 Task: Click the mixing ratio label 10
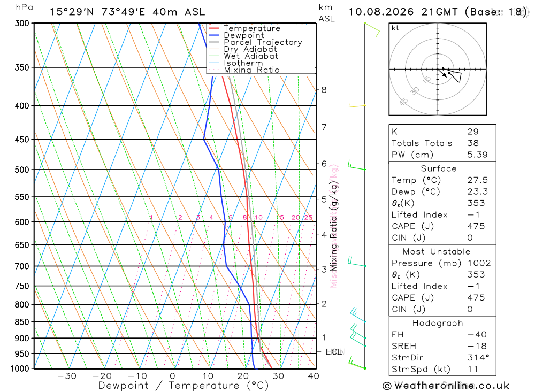point(258,217)
